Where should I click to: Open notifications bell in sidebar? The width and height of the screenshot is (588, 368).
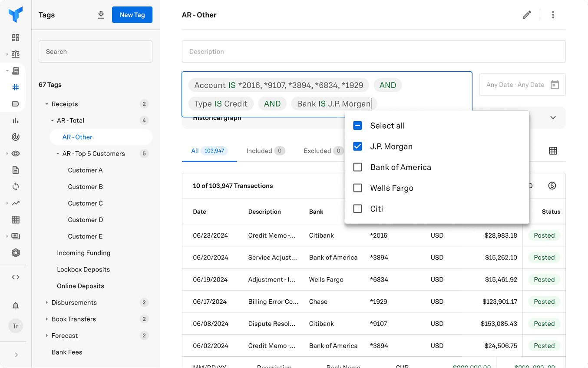16,306
